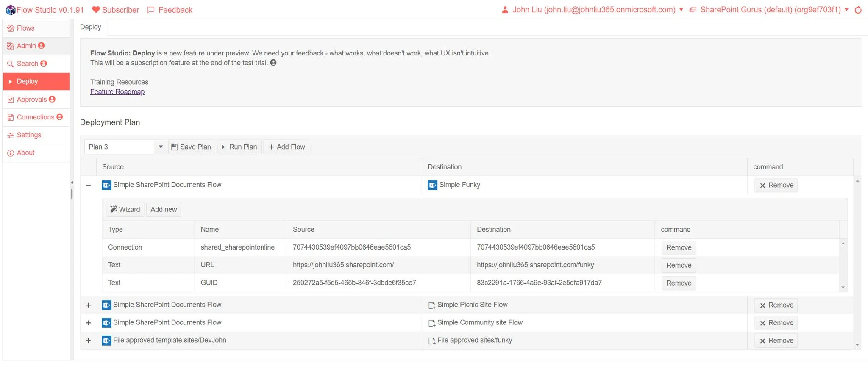
Task: Expand the Simple Picnic Site Flow row
Action: pos(88,305)
